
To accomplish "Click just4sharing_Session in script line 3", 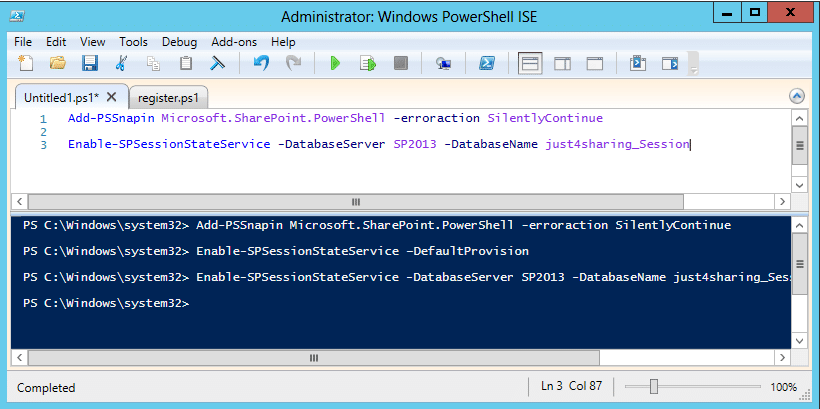I will pos(618,145).
